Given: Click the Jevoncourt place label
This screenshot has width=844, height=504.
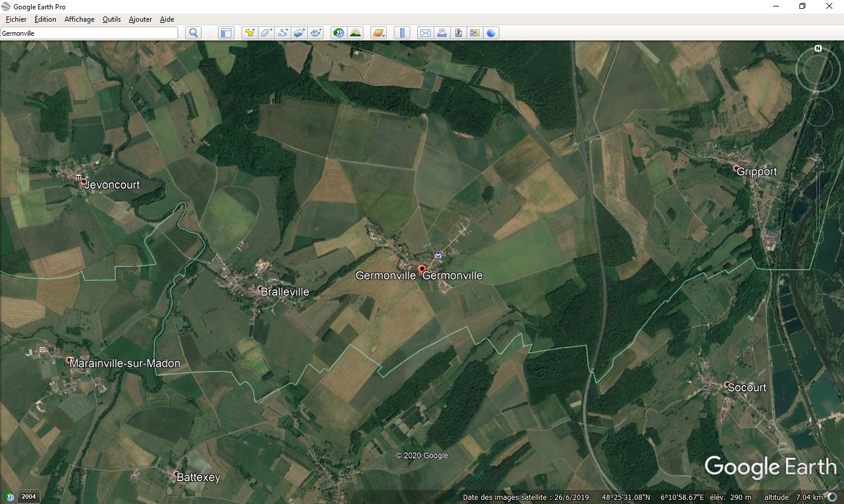Looking at the screenshot, I should click(x=112, y=185).
